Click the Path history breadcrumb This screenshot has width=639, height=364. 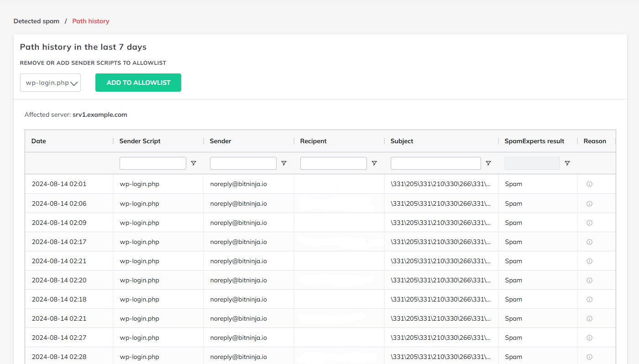click(x=91, y=21)
